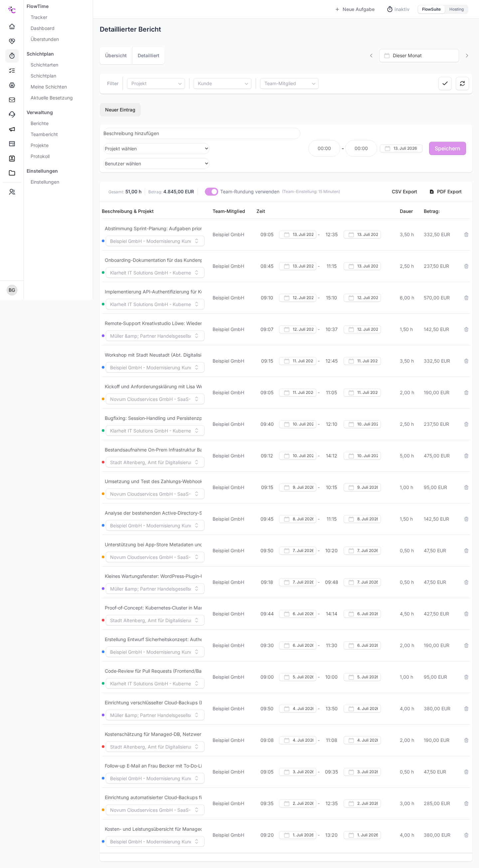This screenshot has width=479, height=868.
Task: Delete the Code-Review für Pull Requests entry
Action: 466,677
